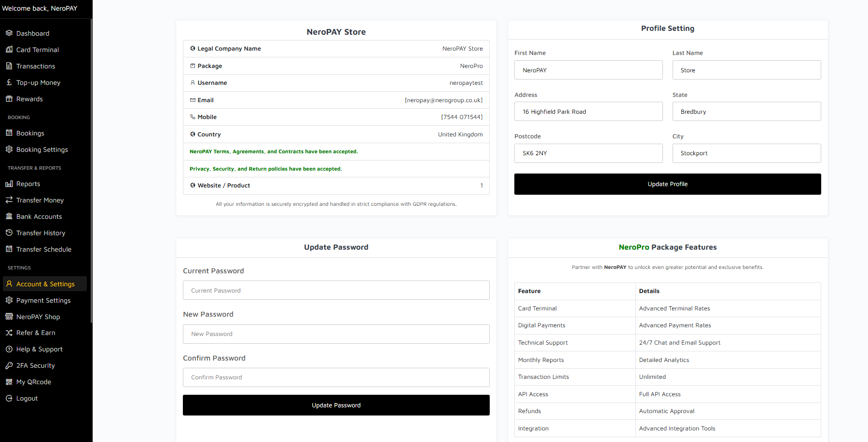
Task: Click the Logout icon
Action: tap(9, 398)
